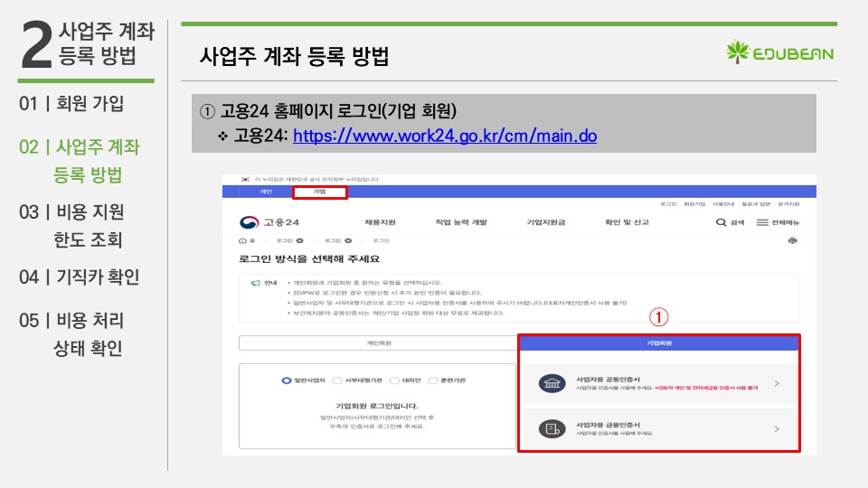Click the search magnifier icon
The height and width of the screenshot is (488, 868).
[x=721, y=222]
